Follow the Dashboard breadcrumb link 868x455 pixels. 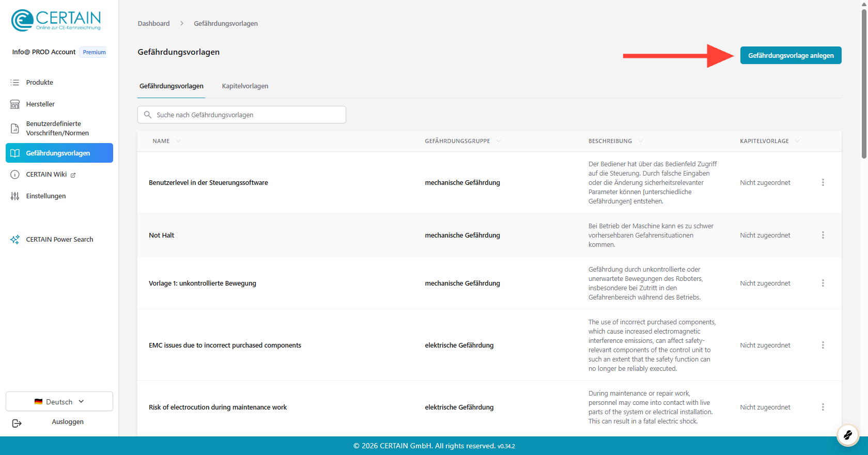coord(153,24)
